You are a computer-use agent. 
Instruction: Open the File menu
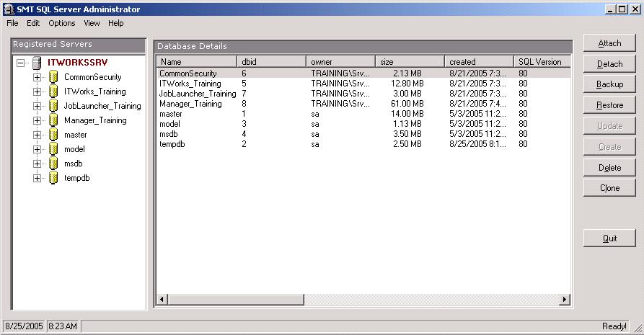12,23
